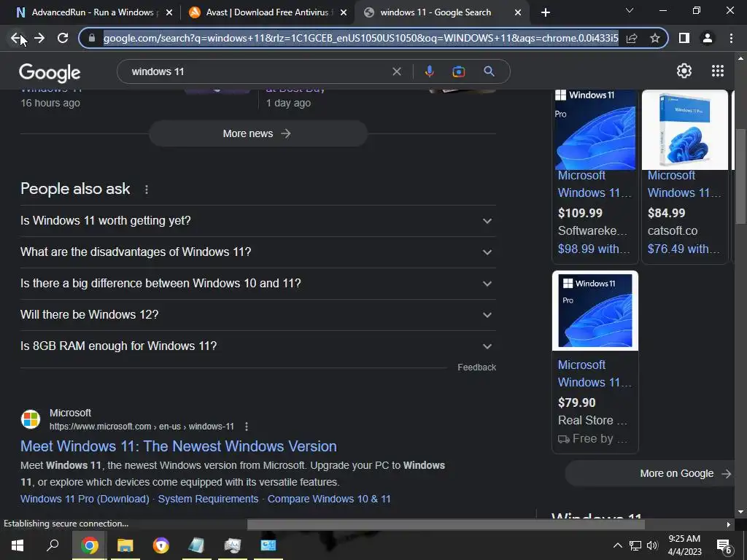Open the volume speaker tray icon

coord(653,545)
